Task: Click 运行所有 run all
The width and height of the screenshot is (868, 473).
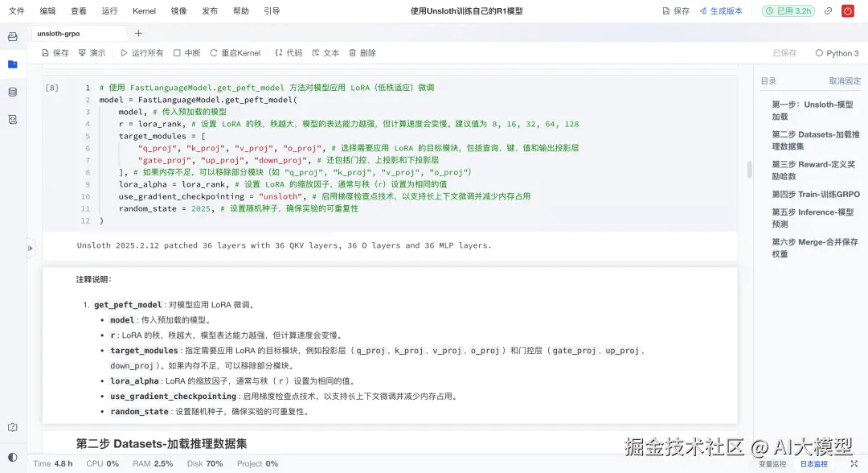Action: (x=141, y=53)
